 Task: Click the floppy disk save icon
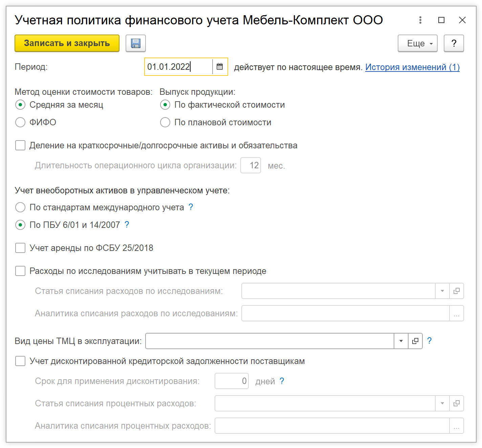[136, 43]
